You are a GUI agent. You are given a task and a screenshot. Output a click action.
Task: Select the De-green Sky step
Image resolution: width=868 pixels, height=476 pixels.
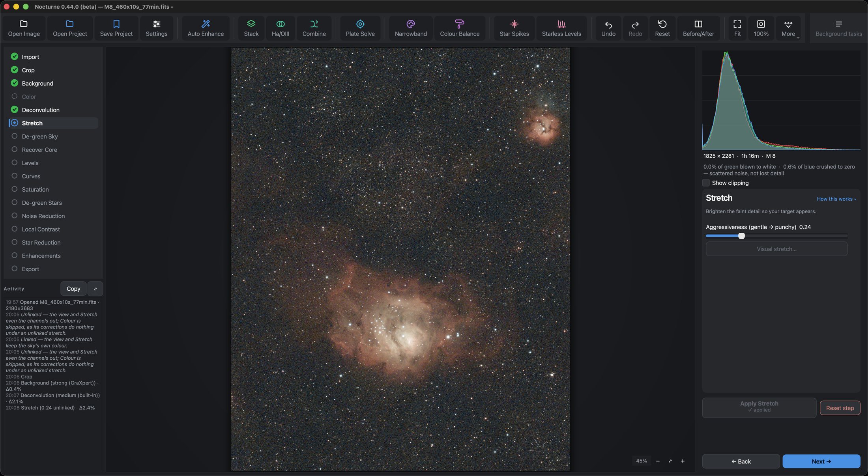[53, 136]
